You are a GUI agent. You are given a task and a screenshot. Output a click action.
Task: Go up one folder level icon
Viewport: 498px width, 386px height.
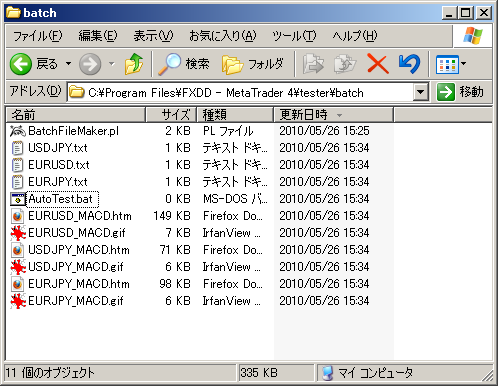(x=134, y=64)
